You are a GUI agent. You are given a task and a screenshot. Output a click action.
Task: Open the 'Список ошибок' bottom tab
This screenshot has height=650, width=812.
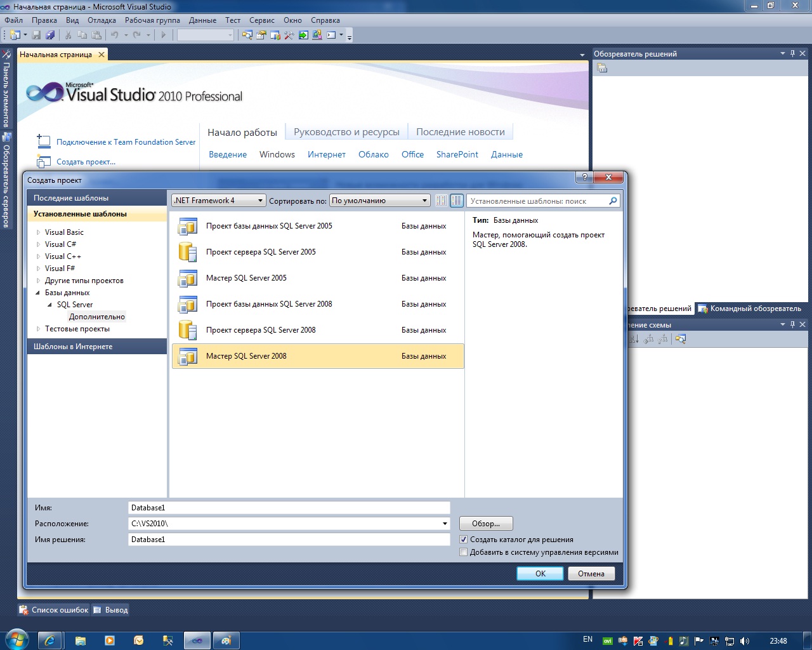[55, 610]
